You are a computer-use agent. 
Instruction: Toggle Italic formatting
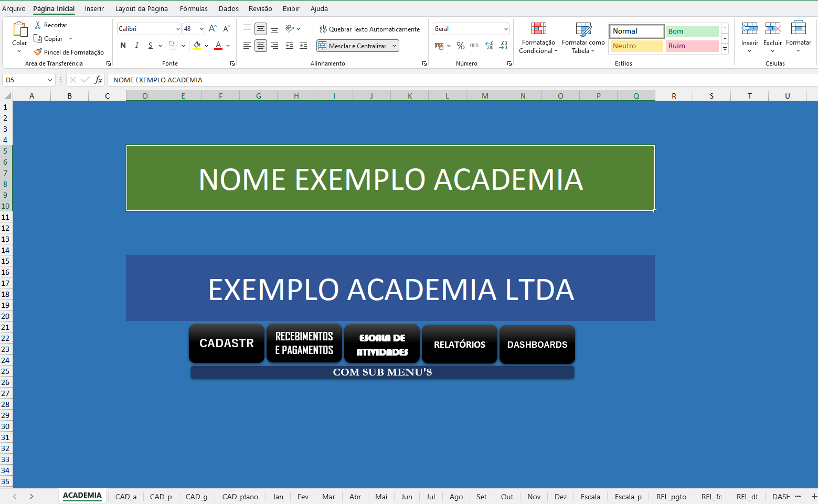pos(137,46)
